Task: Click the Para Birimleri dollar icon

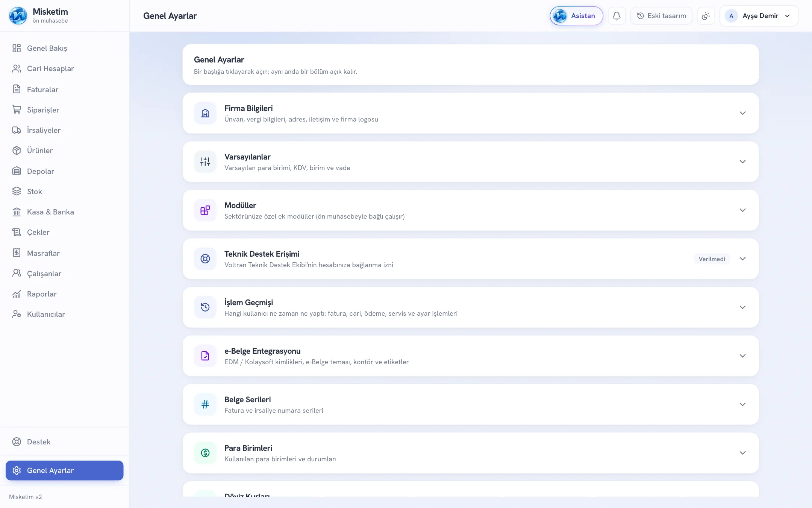Action: [x=205, y=453]
